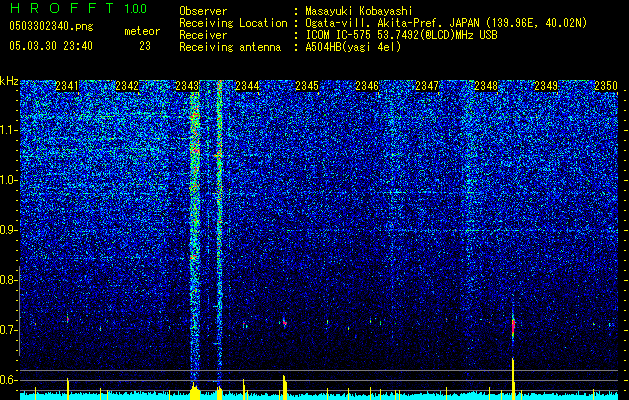Click the meteor count label
This screenshot has width=629, height=400.
click(142, 31)
